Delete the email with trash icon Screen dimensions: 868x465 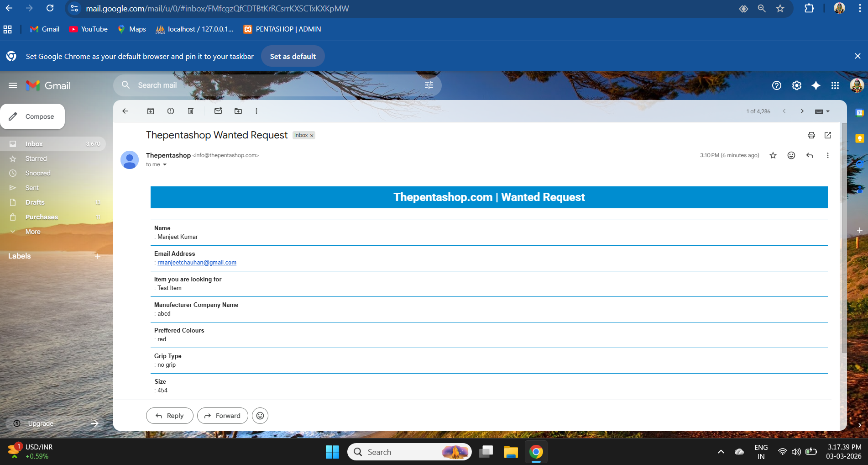pos(191,111)
